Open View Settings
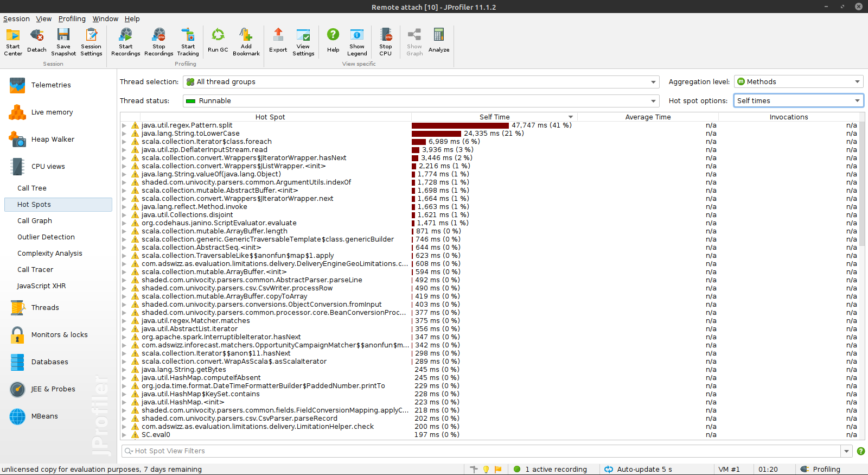The height and width of the screenshot is (475, 868). [x=303, y=42]
